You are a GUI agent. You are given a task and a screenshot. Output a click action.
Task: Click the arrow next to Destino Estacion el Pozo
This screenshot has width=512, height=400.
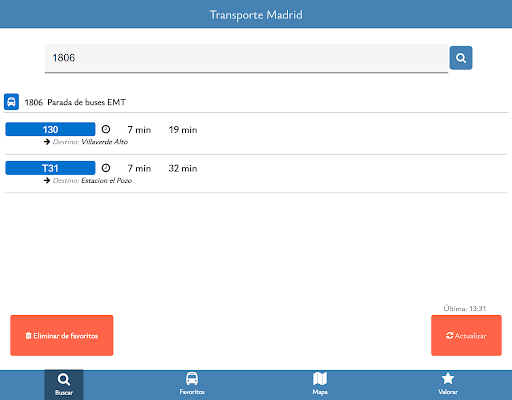pyautogui.click(x=47, y=180)
